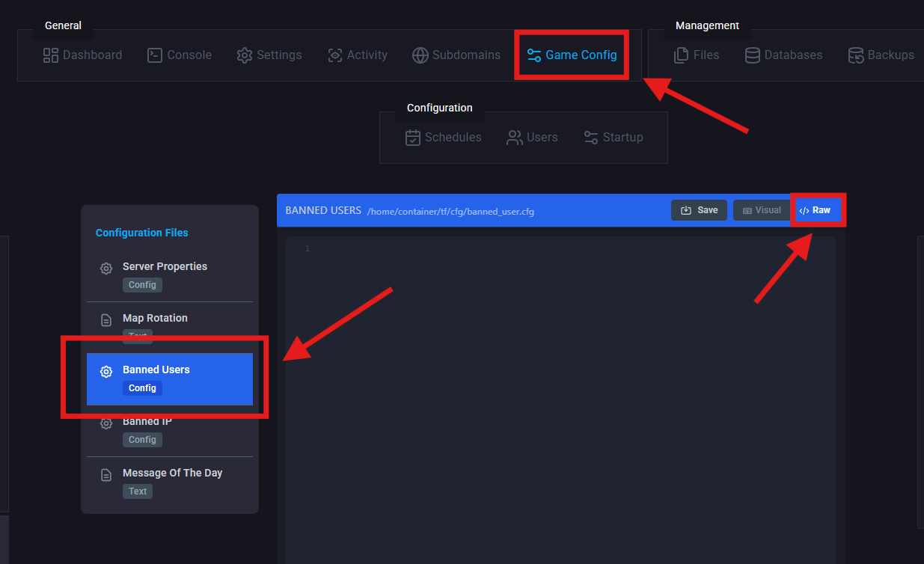Select the Message Of The Day file
This screenshot has width=924, height=564.
(170, 482)
